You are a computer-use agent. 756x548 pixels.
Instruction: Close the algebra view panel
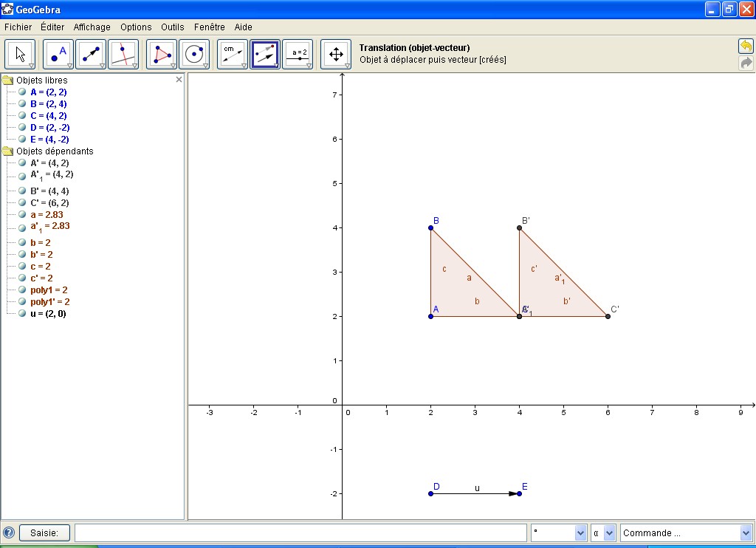click(179, 79)
